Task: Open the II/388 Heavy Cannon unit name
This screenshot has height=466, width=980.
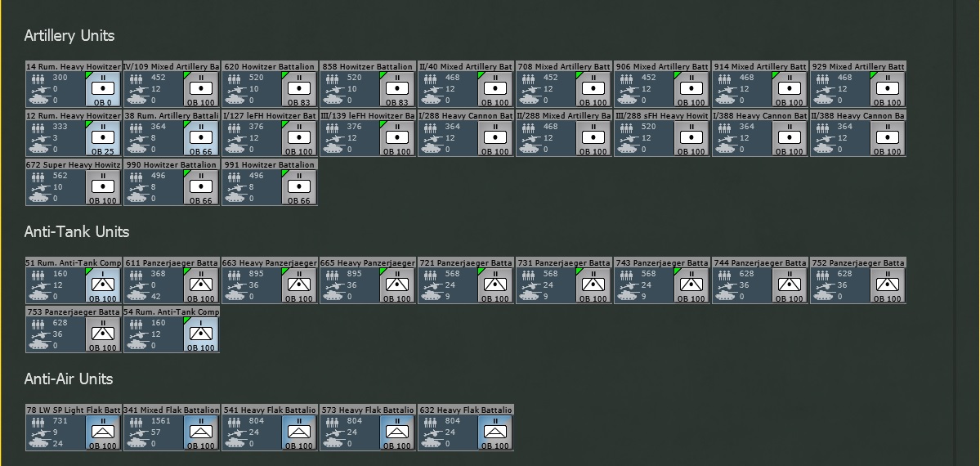Action: tap(858, 116)
